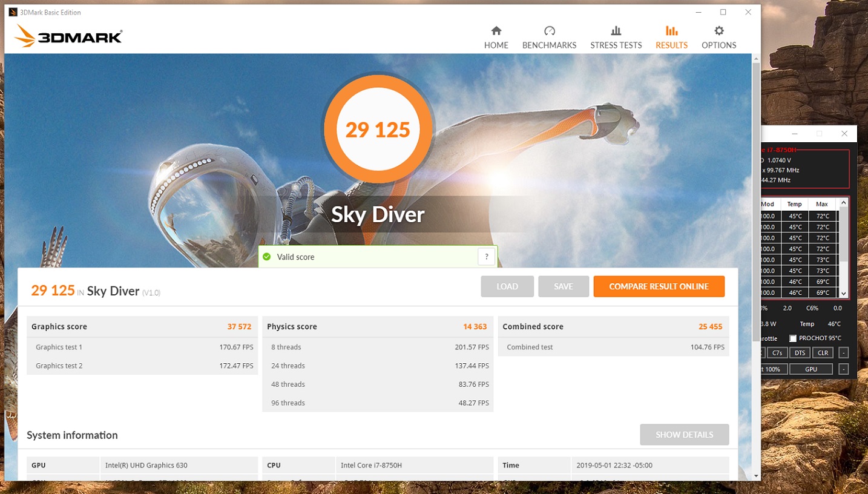This screenshot has width=868, height=494.
Task: Click the Combined score value 25 455
Action: point(710,326)
